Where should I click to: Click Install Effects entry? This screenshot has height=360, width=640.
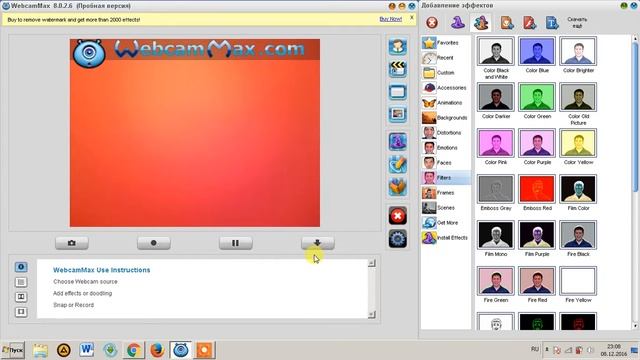(x=446, y=238)
